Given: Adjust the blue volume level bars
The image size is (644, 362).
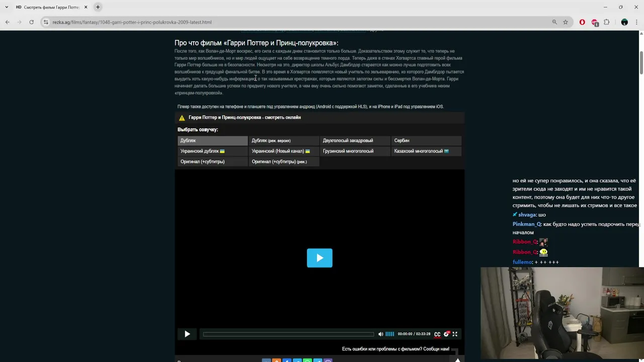Looking at the screenshot, I should click(x=389, y=334).
